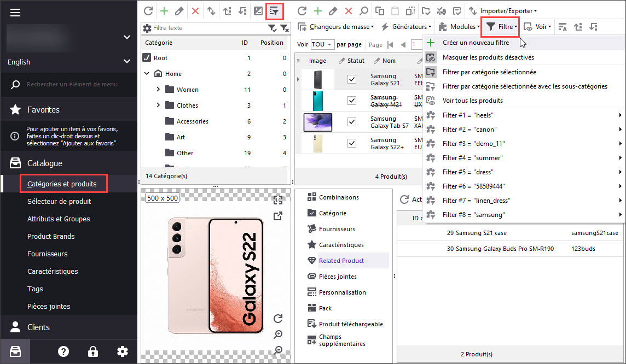Refresh the category tree
Screen dimensions: 626x364
148,11
